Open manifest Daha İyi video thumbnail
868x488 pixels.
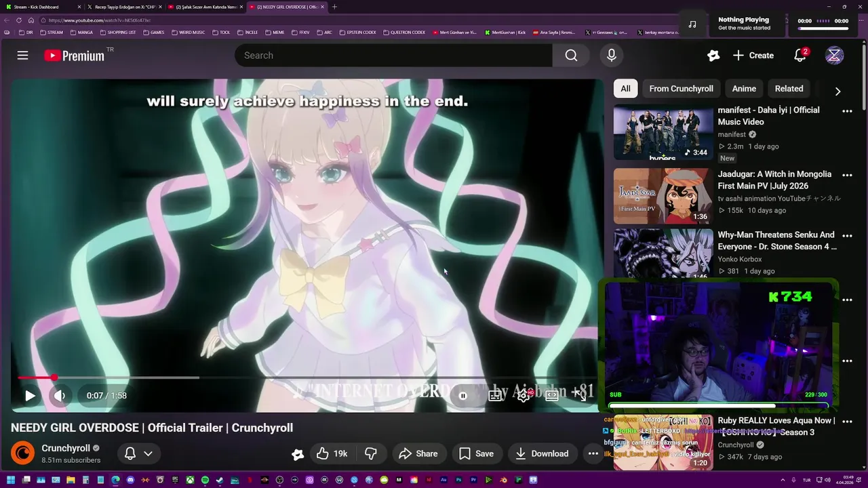pos(663,132)
